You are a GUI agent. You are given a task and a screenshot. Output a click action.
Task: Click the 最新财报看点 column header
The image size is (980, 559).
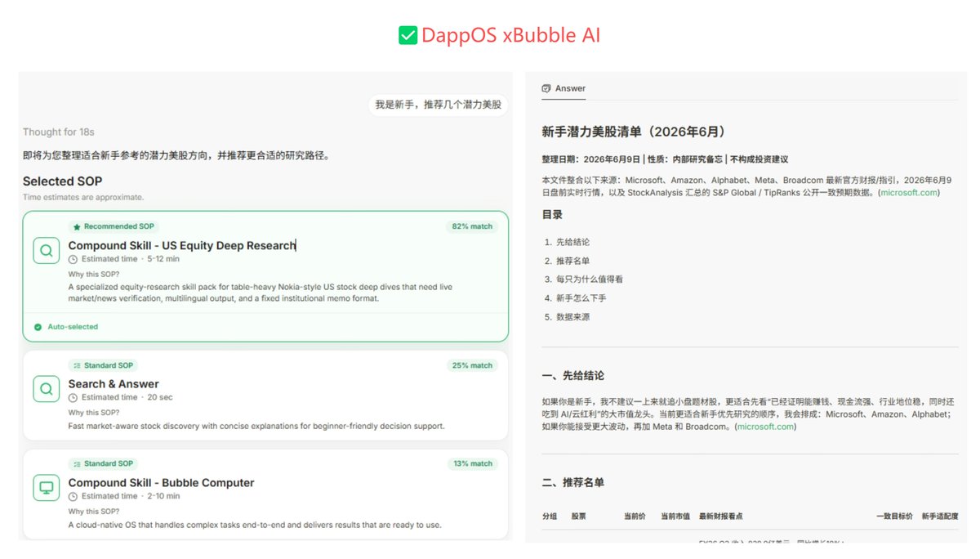(720, 517)
